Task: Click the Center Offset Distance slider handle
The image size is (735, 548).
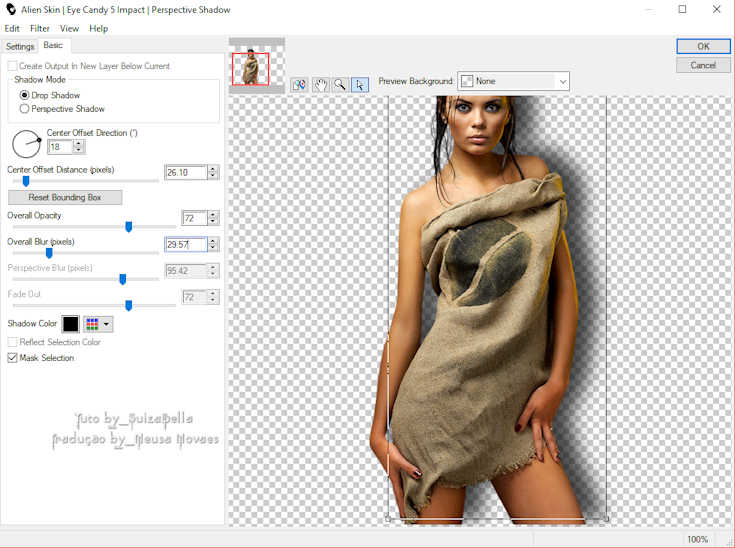Action: (x=26, y=181)
